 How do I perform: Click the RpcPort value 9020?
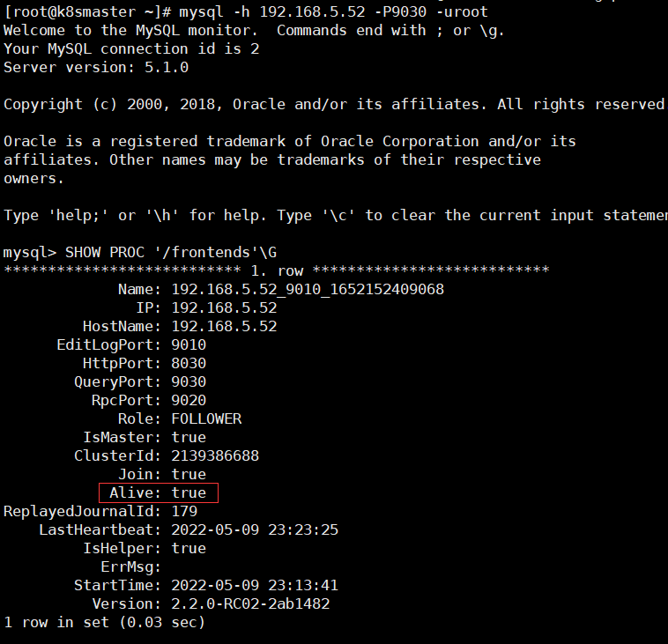(189, 400)
